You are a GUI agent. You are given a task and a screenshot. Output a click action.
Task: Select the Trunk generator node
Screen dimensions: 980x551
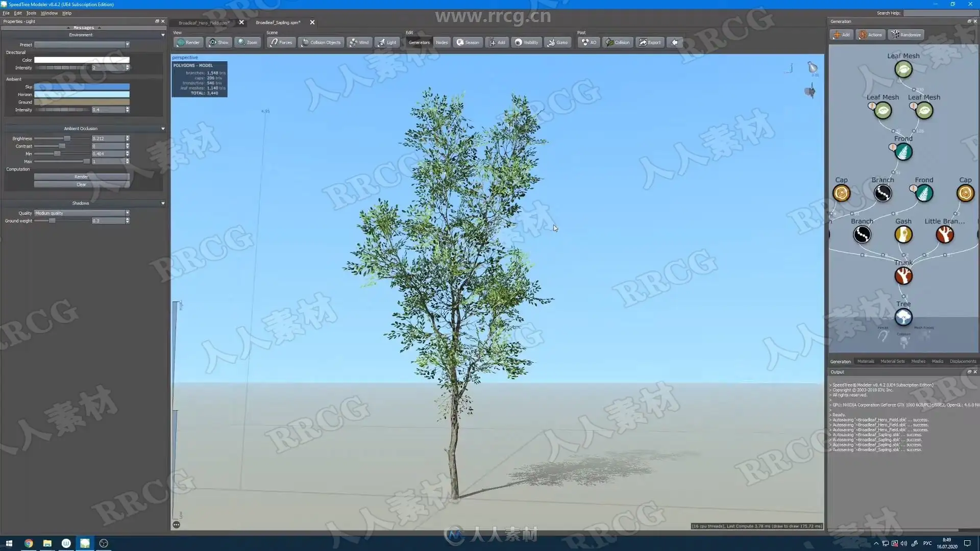903,276
